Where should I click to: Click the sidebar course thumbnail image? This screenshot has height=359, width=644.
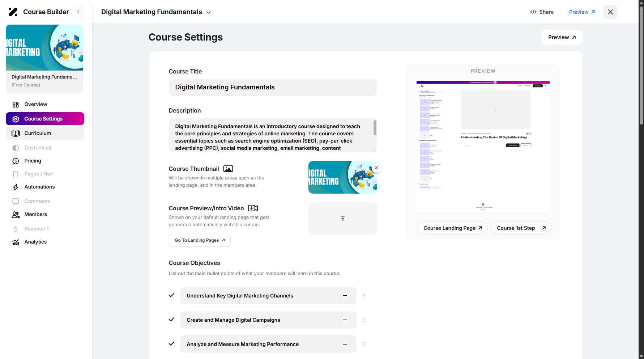(x=44, y=47)
